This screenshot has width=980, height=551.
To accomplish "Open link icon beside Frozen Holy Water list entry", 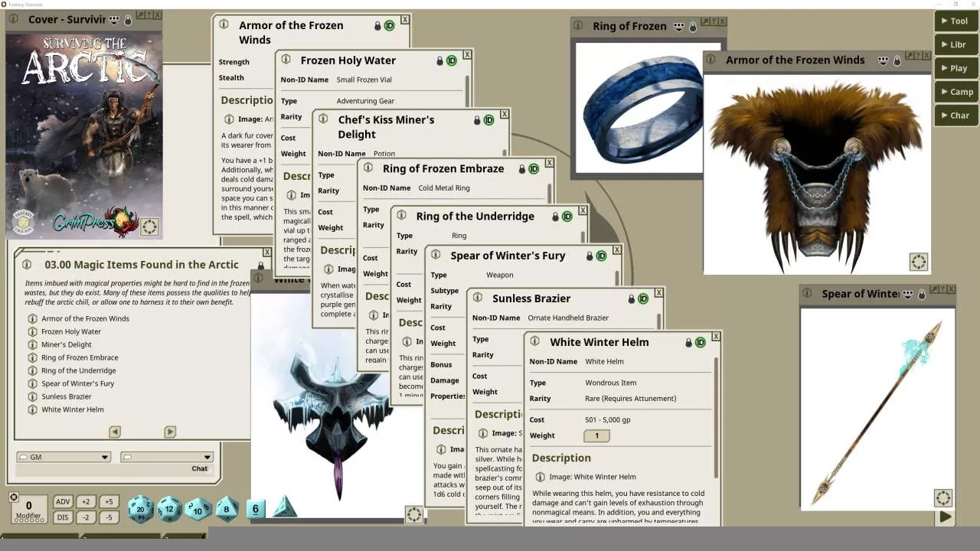I will pyautogui.click(x=32, y=331).
